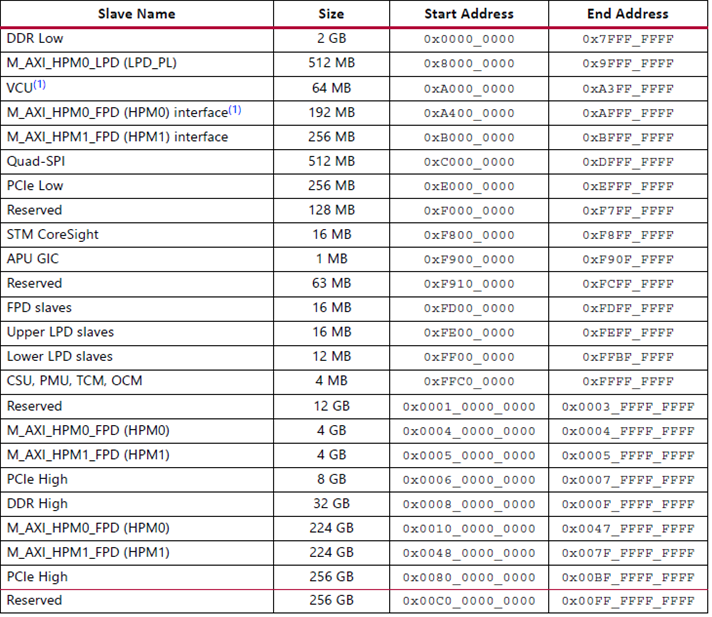Click the DDR High row name

(x=37, y=503)
